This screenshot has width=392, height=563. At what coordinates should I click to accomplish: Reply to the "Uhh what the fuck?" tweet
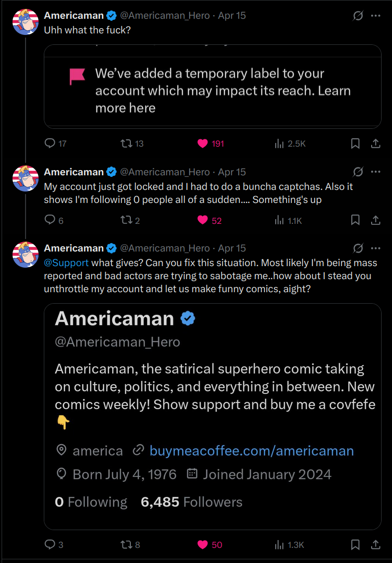pyautogui.click(x=50, y=143)
